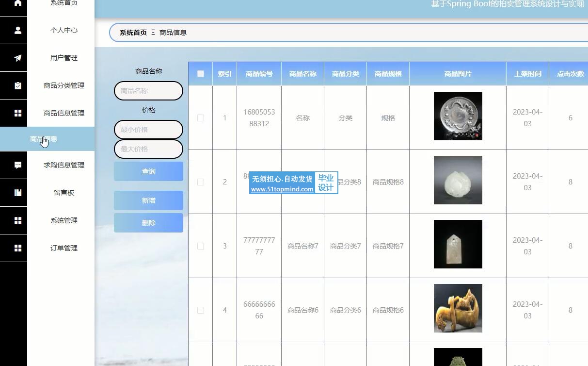The height and width of the screenshot is (366, 588).
Task: Open the silver plate image in row 1
Action: coord(458,116)
